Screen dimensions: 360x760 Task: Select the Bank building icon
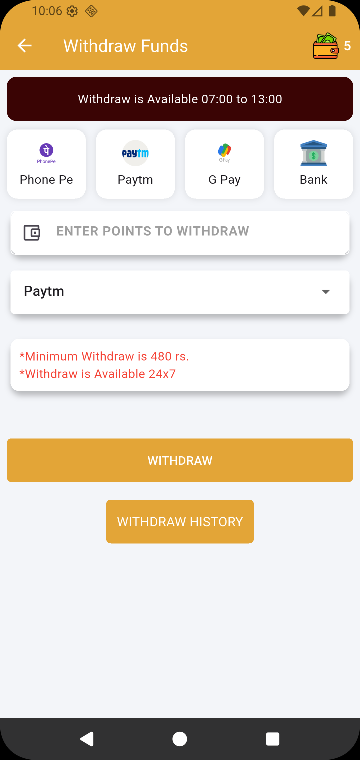313,153
